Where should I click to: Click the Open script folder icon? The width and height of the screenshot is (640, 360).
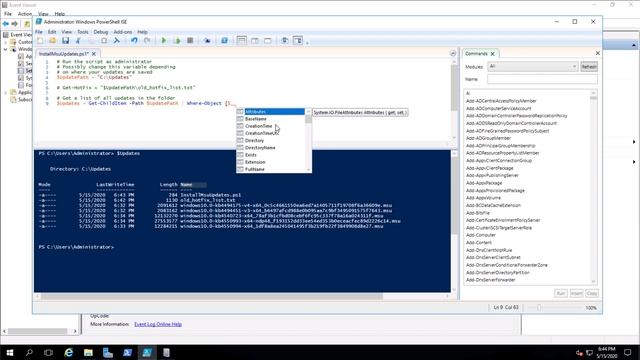pos(53,40)
